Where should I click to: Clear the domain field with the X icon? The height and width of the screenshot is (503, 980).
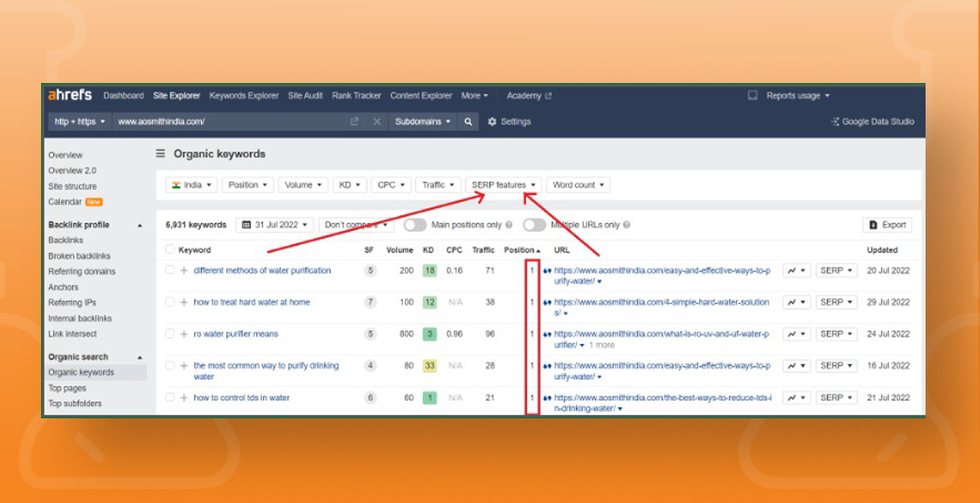(377, 122)
